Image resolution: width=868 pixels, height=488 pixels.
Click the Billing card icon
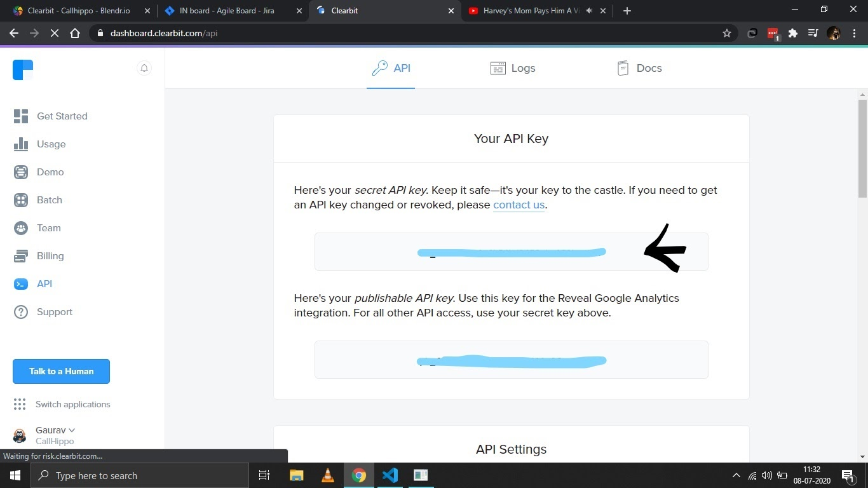[21, 256]
